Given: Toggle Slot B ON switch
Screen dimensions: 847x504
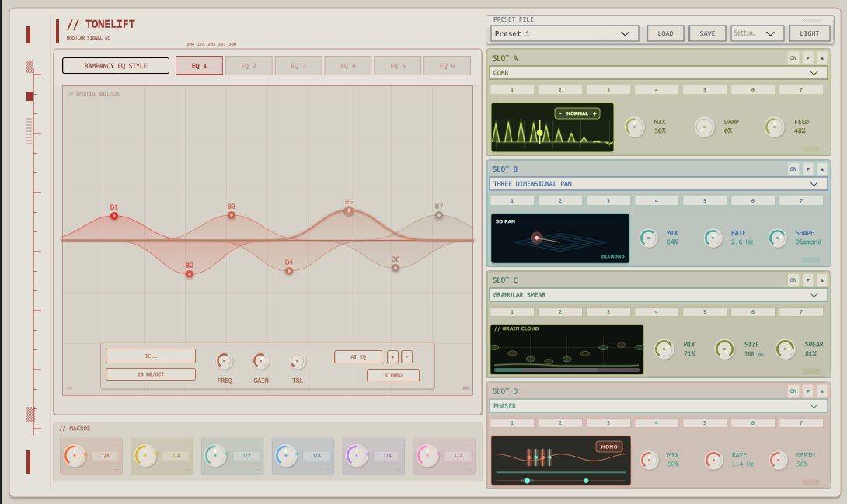Looking at the screenshot, I should coord(793,169).
